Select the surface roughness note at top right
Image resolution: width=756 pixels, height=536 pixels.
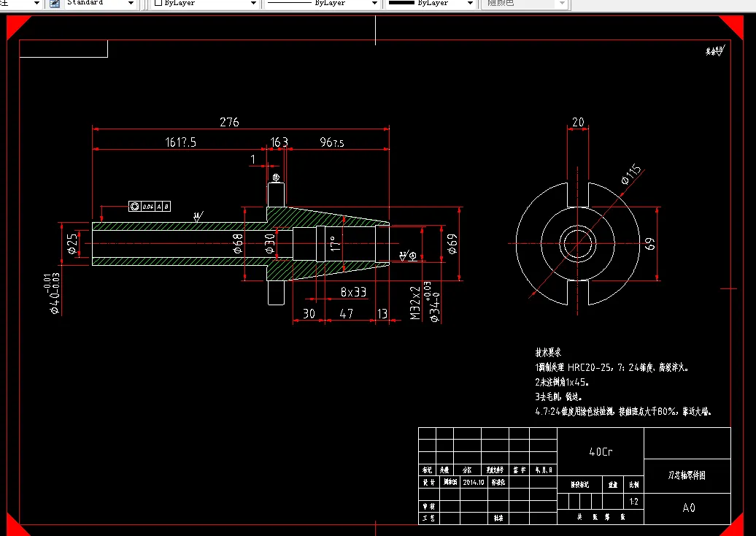(715, 50)
